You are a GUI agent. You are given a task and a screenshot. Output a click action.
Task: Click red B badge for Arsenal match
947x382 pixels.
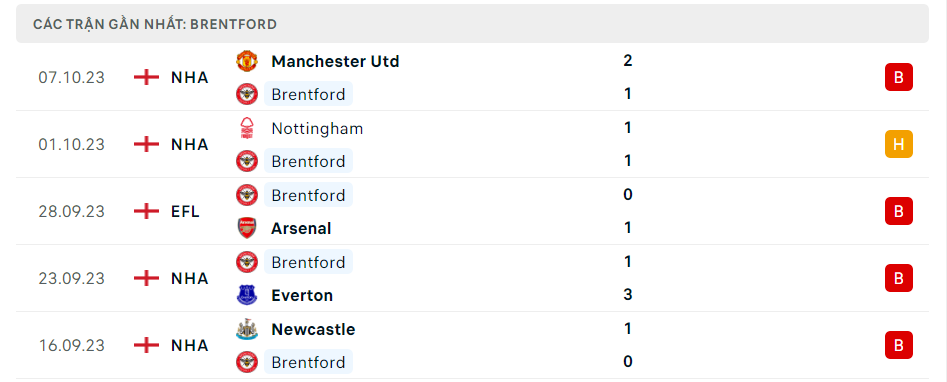[x=899, y=212]
